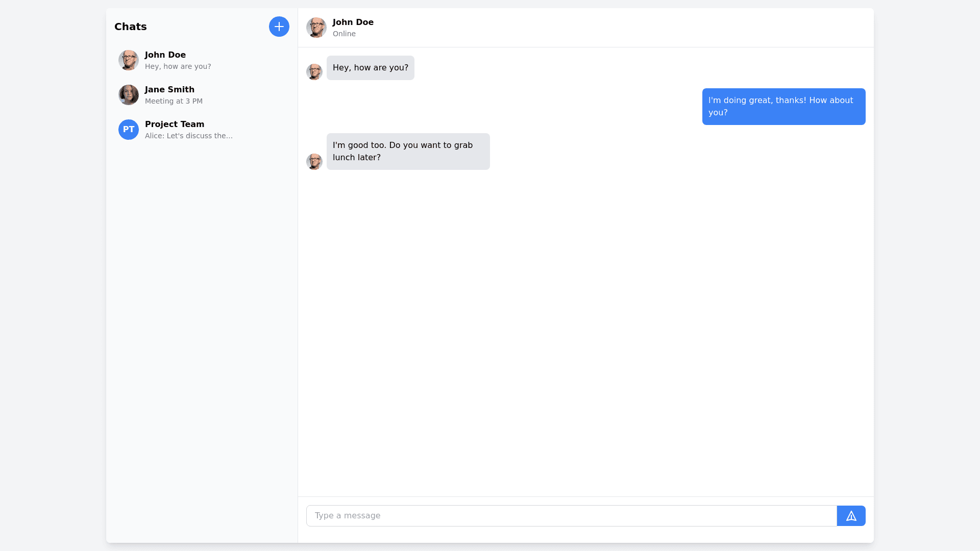Image resolution: width=980 pixels, height=551 pixels.
Task: Click John Doe's avatar in sidebar list
Action: pos(129,60)
